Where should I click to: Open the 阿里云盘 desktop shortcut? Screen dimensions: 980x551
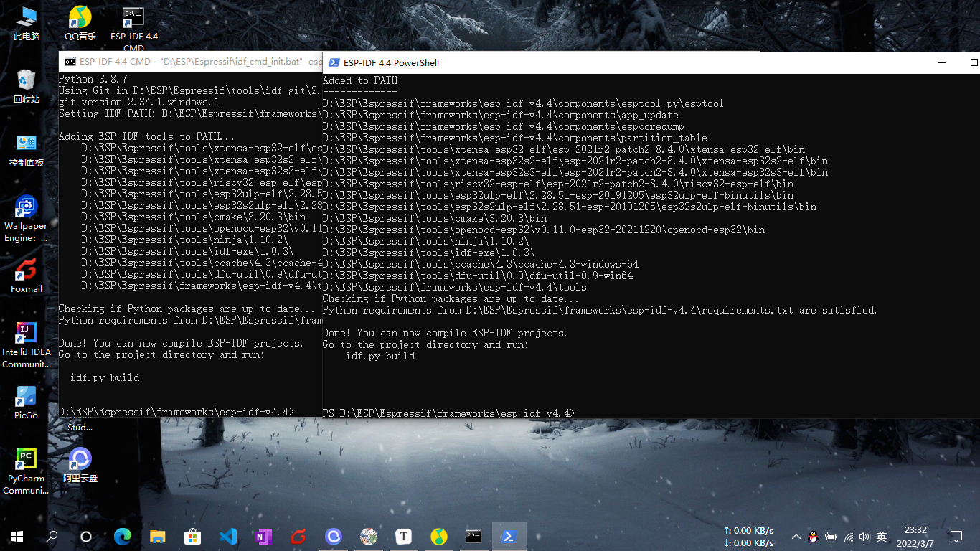click(80, 464)
